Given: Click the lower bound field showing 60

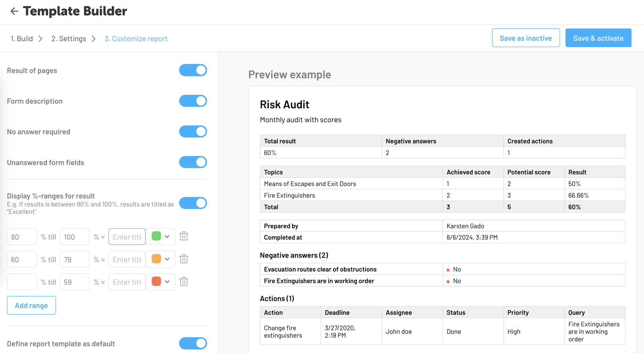Looking at the screenshot, I should pyautogui.click(x=22, y=259).
